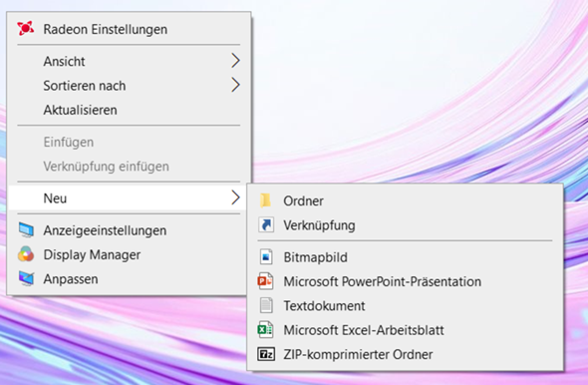Click the 7z ZIP folder icon
This screenshot has height=385, width=588.
[x=266, y=354]
